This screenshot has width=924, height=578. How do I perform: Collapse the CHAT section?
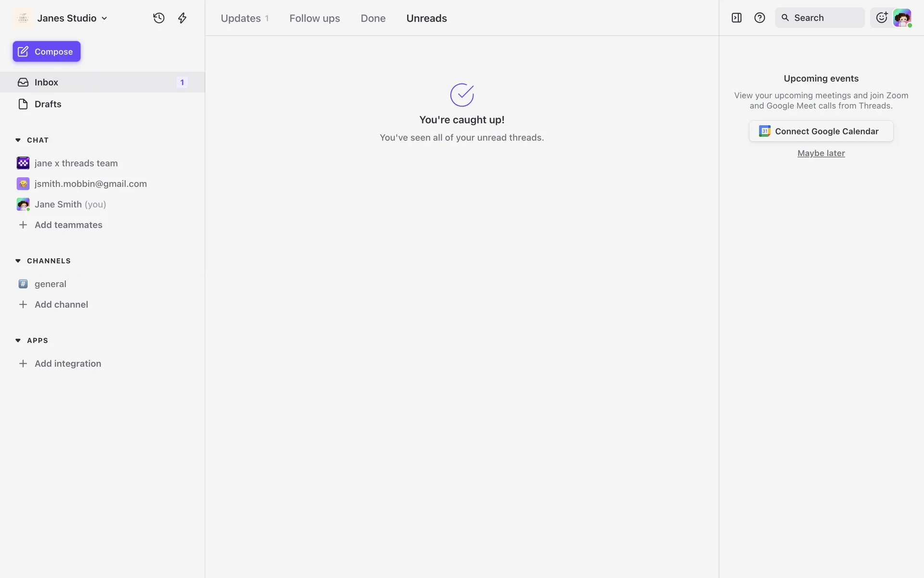[18, 140]
